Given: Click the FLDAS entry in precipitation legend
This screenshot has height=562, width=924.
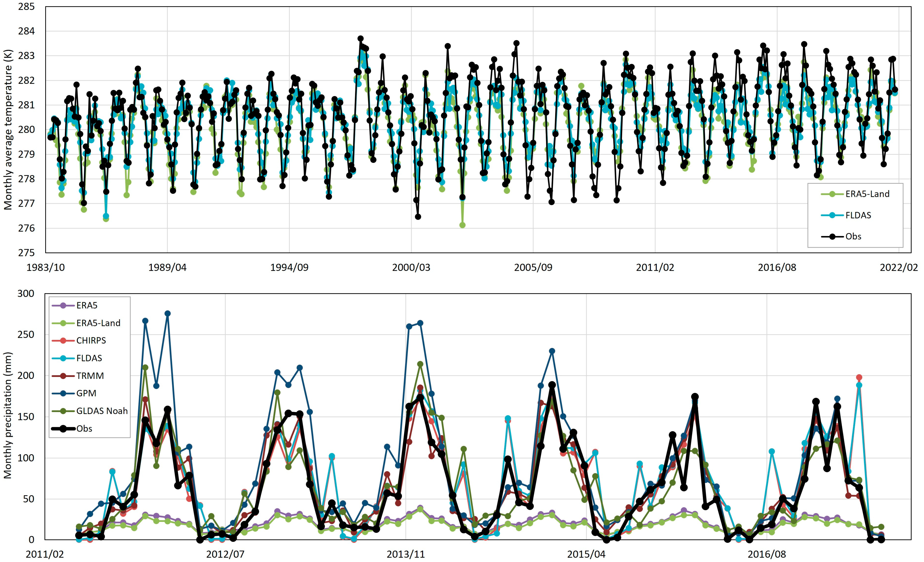Looking at the screenshot, I should (89, 358).
